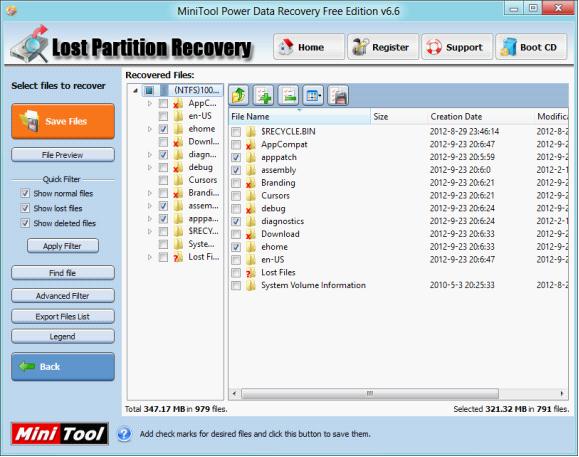Click the Apply Filter button

coord(63,246)
